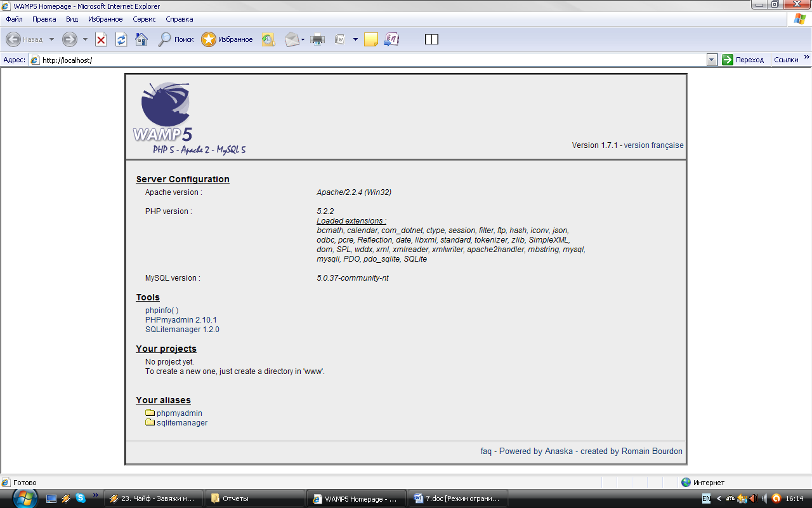Print the page with the printer icon

(318, 39)
